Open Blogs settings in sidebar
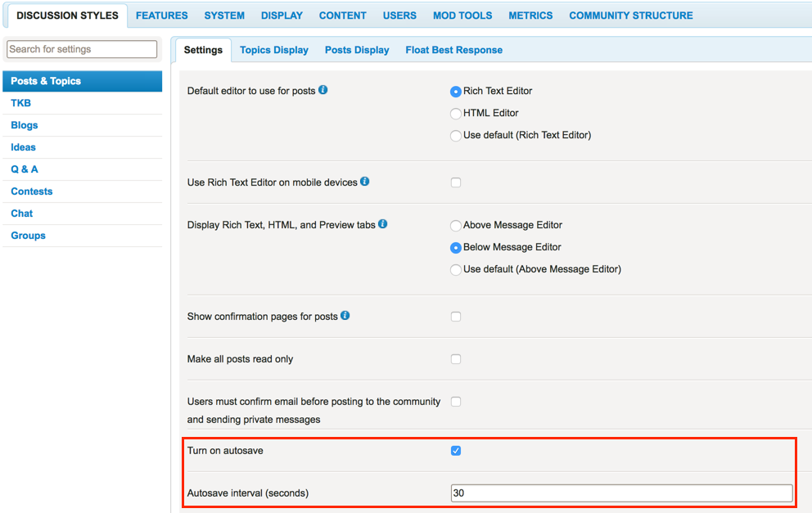This screenshot has height=513, width=812. click(x=83, y=125)
